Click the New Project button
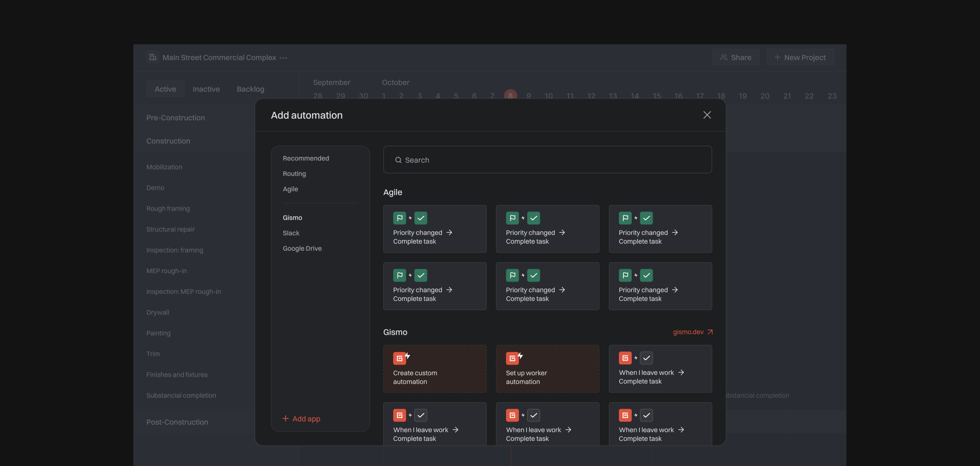The height and width of the screenshot is (466, 980). coord(800,57)
